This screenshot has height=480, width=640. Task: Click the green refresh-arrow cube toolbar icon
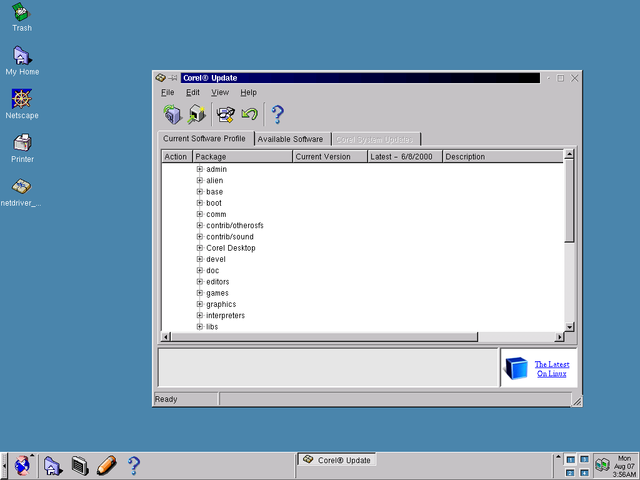(172, 114)
